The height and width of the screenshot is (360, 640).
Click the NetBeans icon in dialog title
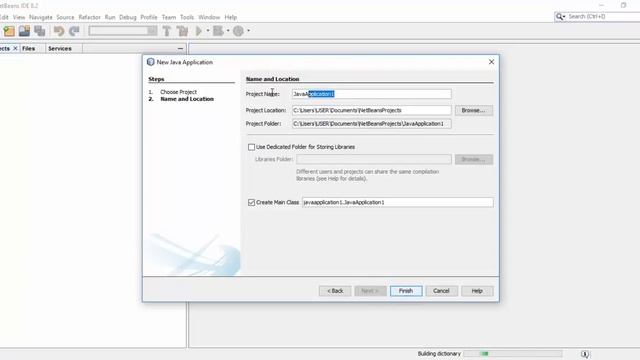[151, 62]
